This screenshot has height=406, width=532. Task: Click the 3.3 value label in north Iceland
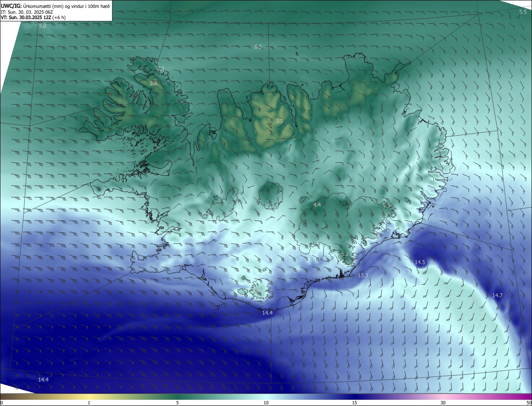tap(279, 121)
